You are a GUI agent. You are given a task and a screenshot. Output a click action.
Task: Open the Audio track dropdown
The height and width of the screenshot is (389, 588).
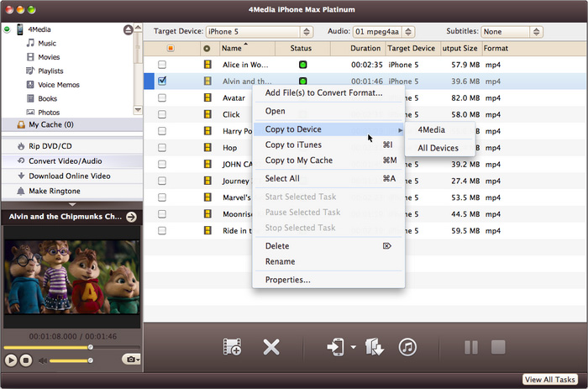384,32
